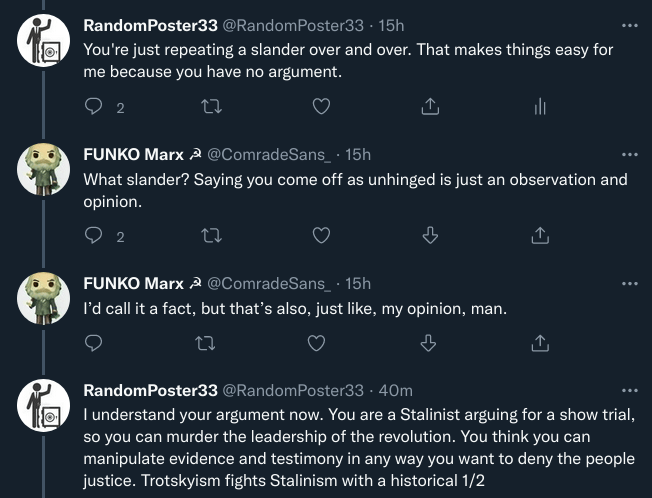
Task: Click RandomPoster33's avatar on the top tweet
Action: point(43,41)
